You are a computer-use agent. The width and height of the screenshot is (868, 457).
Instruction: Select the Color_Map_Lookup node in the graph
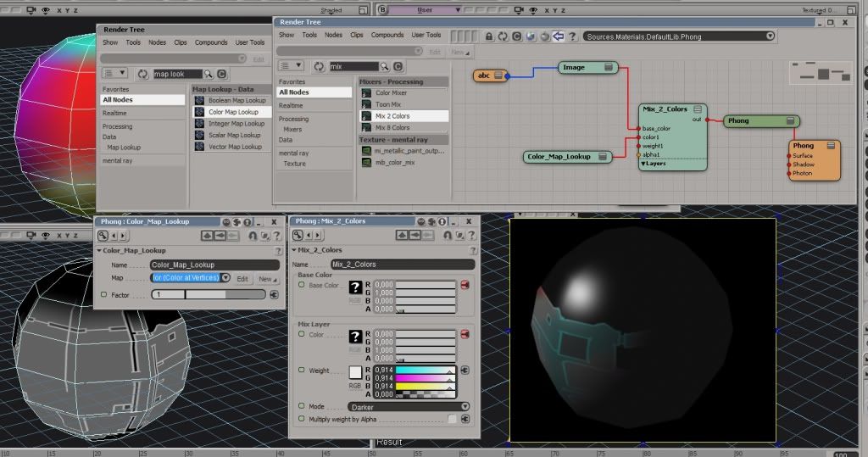coord(567,157)
